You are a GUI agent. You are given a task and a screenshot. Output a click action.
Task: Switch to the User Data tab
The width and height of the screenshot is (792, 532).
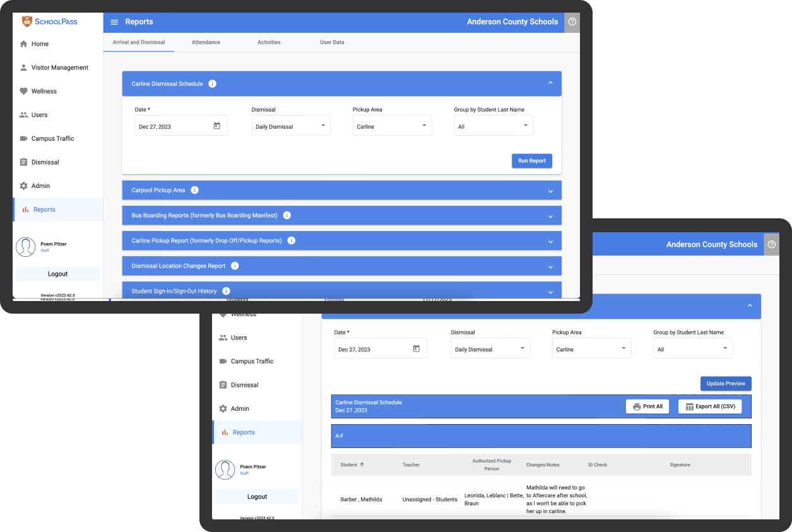pos(332,42)
